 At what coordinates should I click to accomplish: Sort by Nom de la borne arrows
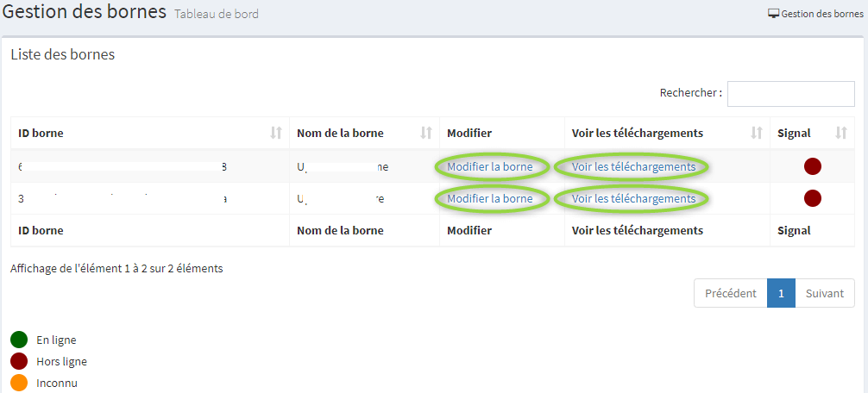tap(426, 133)
